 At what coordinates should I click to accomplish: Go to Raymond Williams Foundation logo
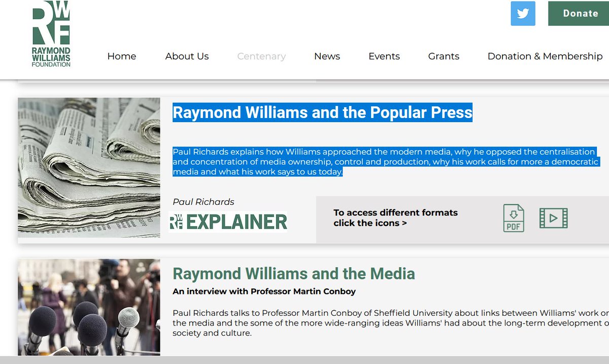coord(51,34)
